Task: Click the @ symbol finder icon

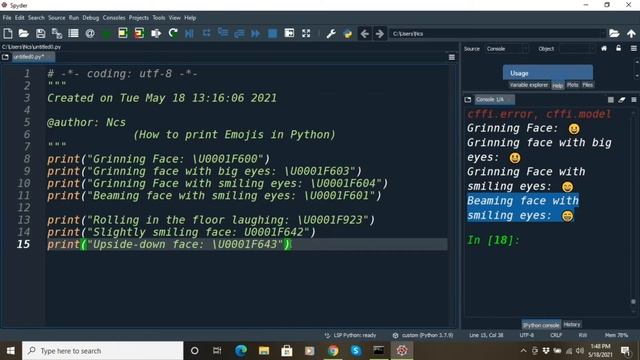Action: [x=90, y=33]
